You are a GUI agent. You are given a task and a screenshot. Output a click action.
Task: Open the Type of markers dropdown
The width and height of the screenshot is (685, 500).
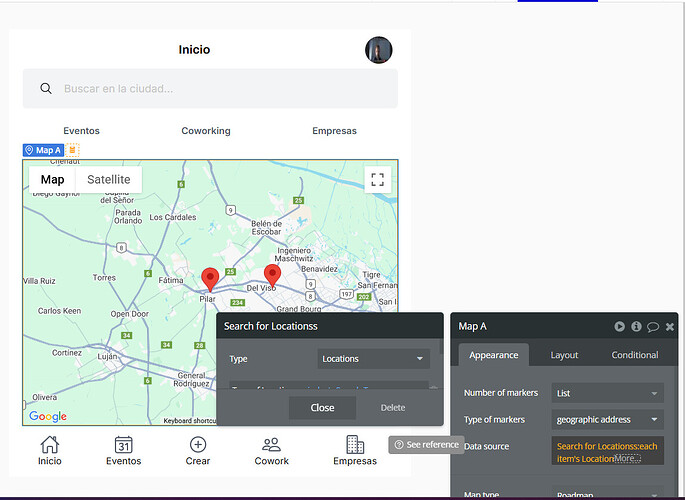pos(608,420)
